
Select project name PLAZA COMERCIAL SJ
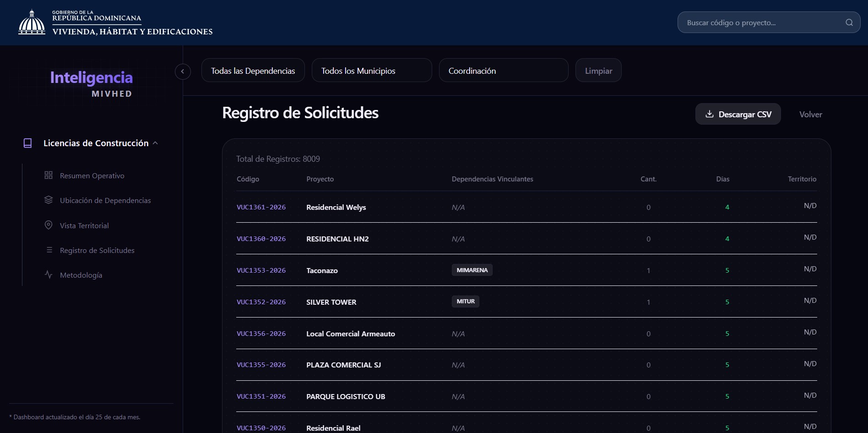[x=343, y=365]
